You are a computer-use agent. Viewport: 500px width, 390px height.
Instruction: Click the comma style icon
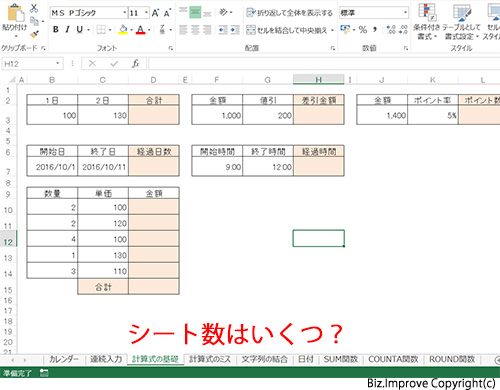(375, 30)
